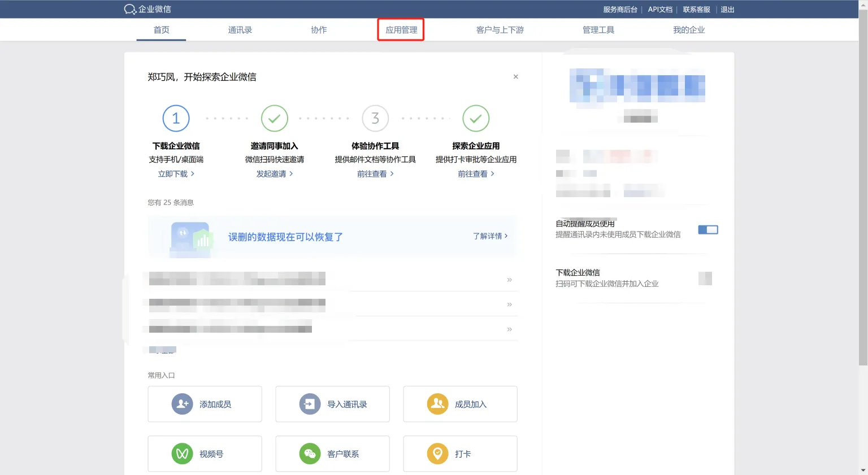The width and height of the screenshot is (868, 475).
Task: Click the banner illustration beside 误删的数据现在可以恢复了
Action: coord(191,239)
